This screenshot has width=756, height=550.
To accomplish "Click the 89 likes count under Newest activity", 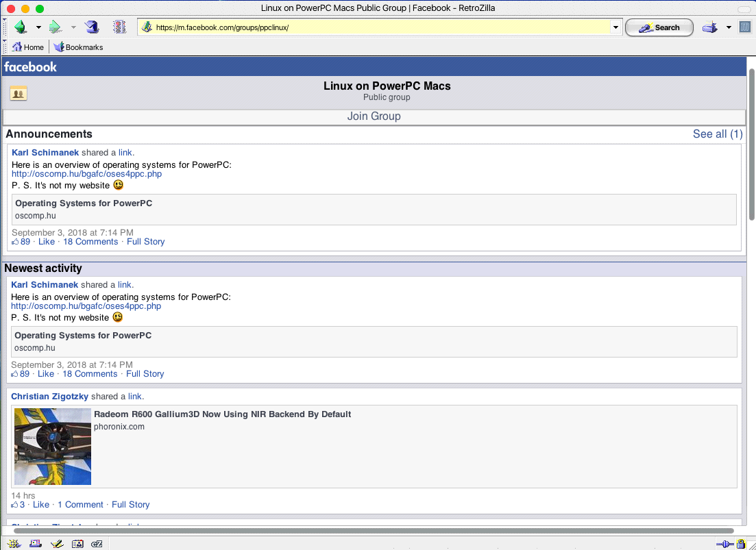I will point(21,374).
